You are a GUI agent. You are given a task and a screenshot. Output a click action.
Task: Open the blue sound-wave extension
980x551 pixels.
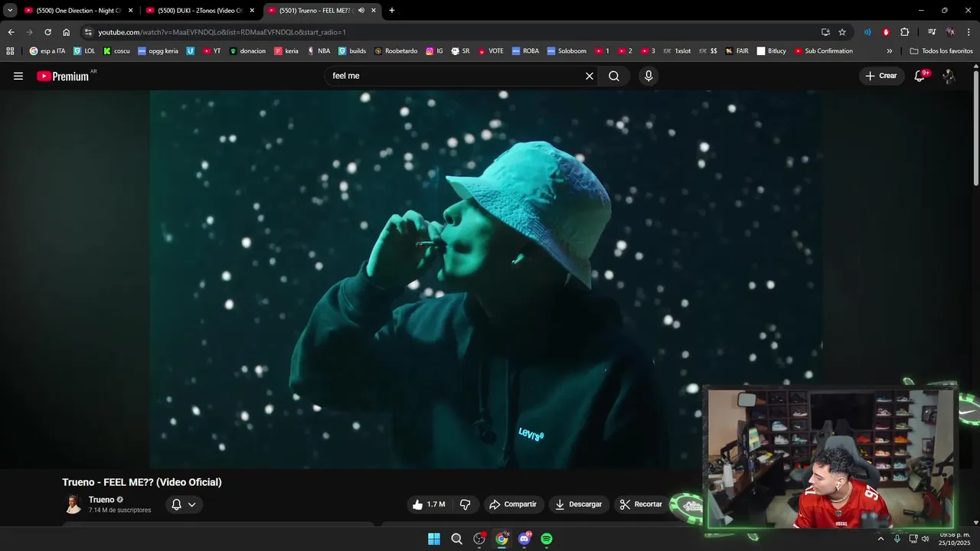point(867,32)
